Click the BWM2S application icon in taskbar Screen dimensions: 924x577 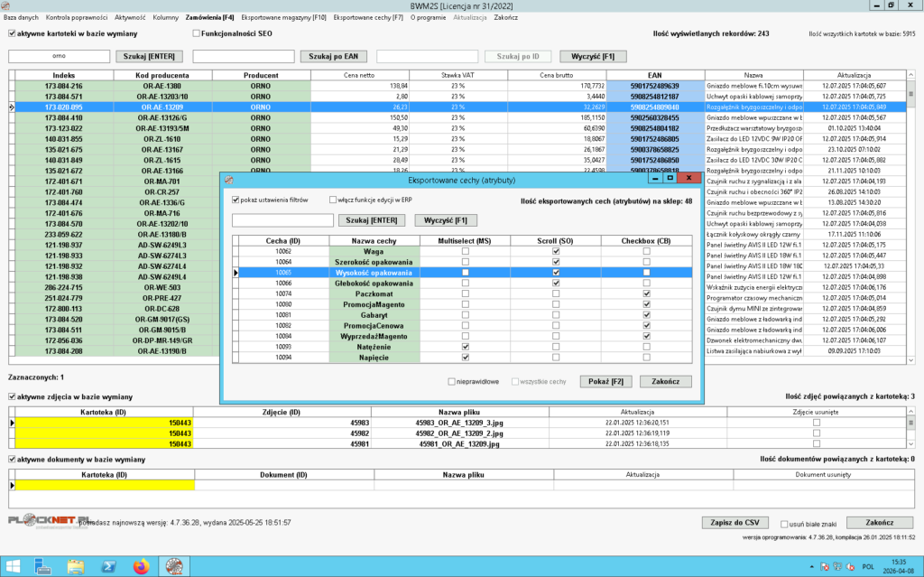pyautogui.click(x=172, y=566)
